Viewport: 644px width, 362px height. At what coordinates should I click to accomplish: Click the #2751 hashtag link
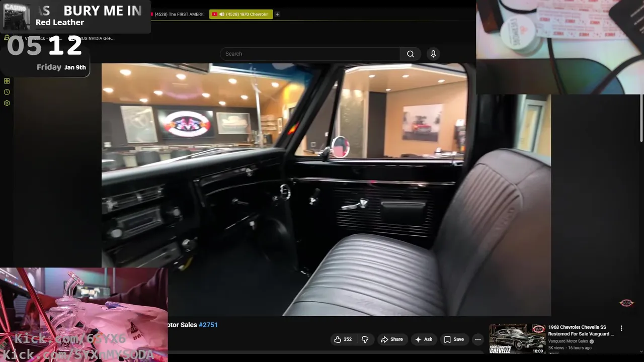208,325
